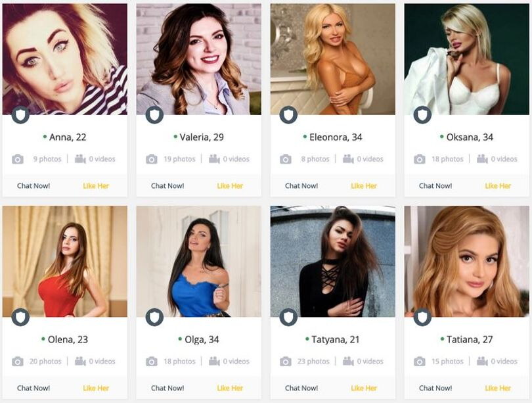Click the shield badge on Valeria's card
This screenshot has height=403, width=532.
pos(154,115)
